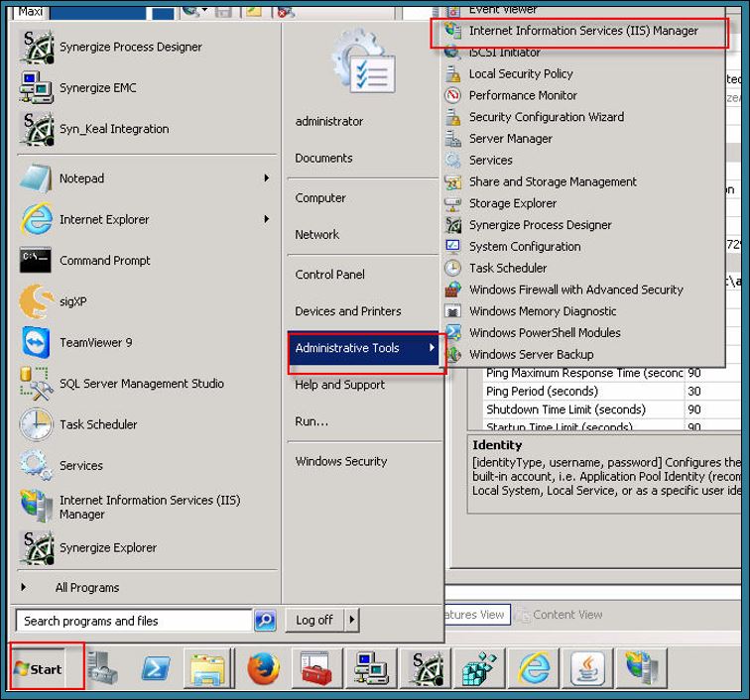750x700 pixels.
Task: Open Syn_Keal Integration shortcut
Action: (x=147, y=129)
